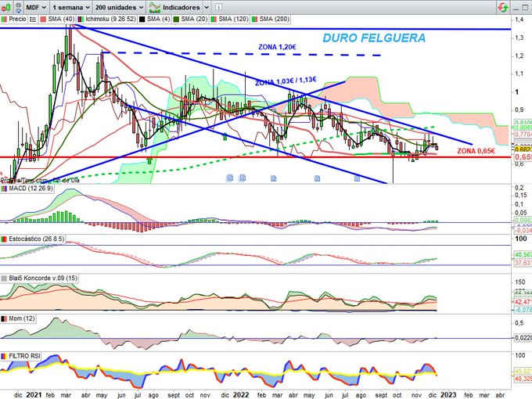Click the MACD panel indicator icon

coord(4,189)
